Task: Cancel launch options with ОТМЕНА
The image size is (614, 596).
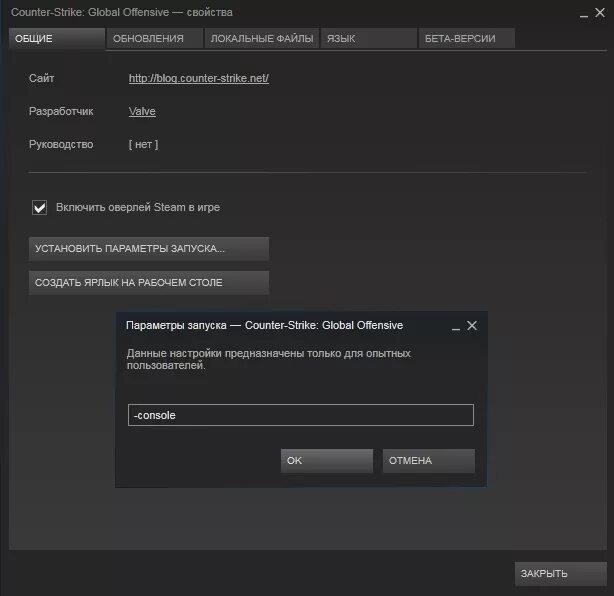Action: coord(429,461)
